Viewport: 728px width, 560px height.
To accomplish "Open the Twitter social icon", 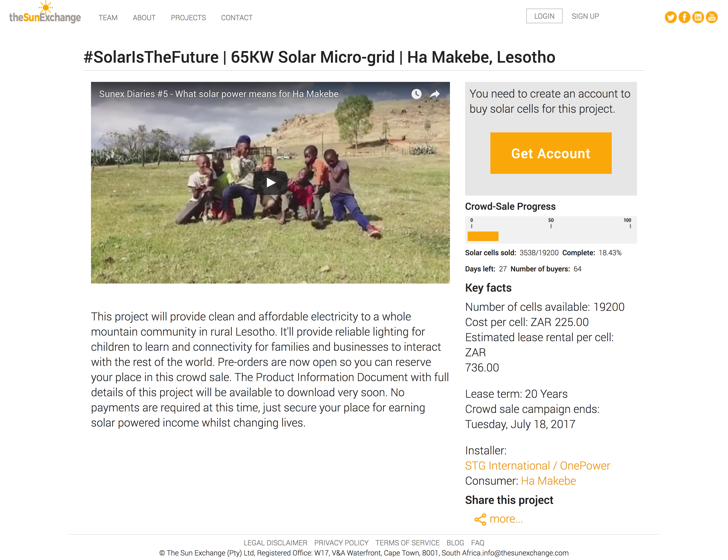I will coord(670,17).
